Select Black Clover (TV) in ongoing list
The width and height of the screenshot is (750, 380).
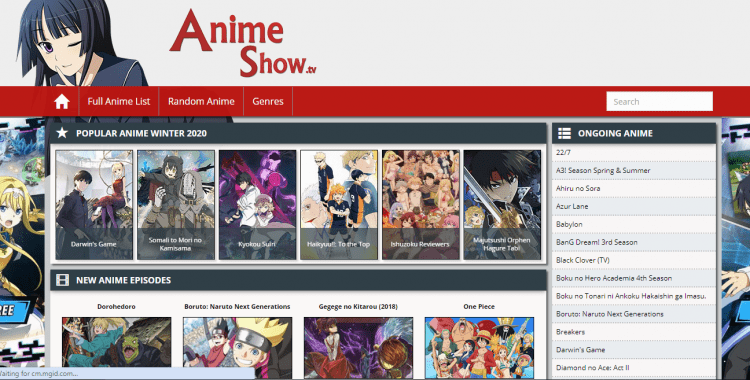pyautogui.click(x=634, y=260)
